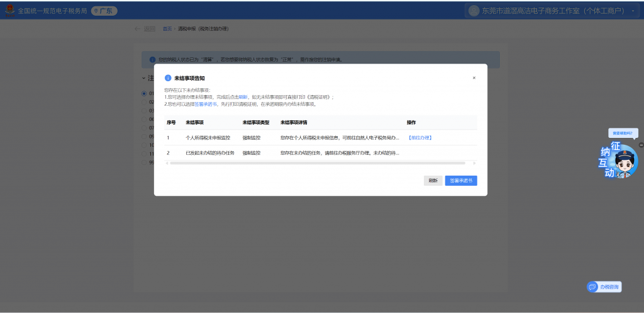
Task: Open the 办税咨询 chat icon
Action: click(592, 287)
